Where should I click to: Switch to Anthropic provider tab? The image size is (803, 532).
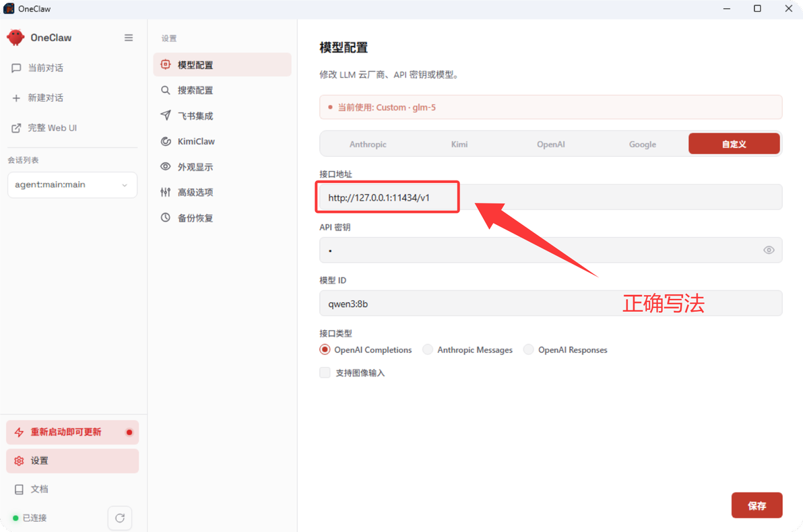coord(368,144)
